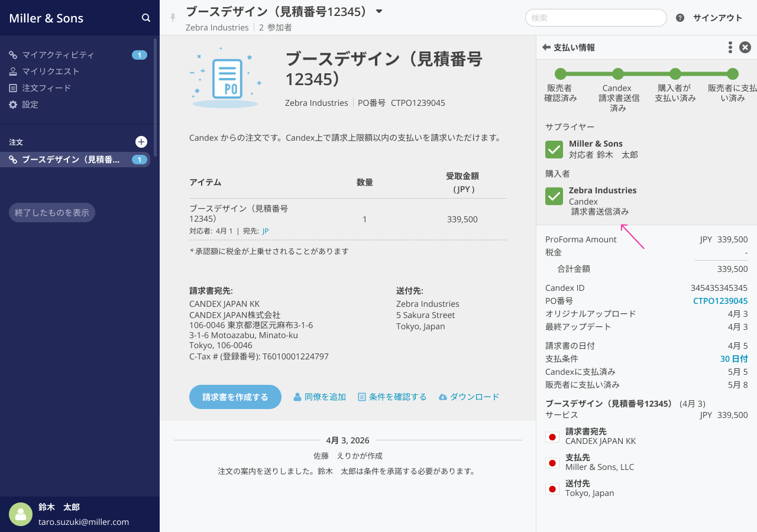Click the PO document illustration
This screenshot has width=757, height=532.
pyautogui.click(x=225, y=77)
